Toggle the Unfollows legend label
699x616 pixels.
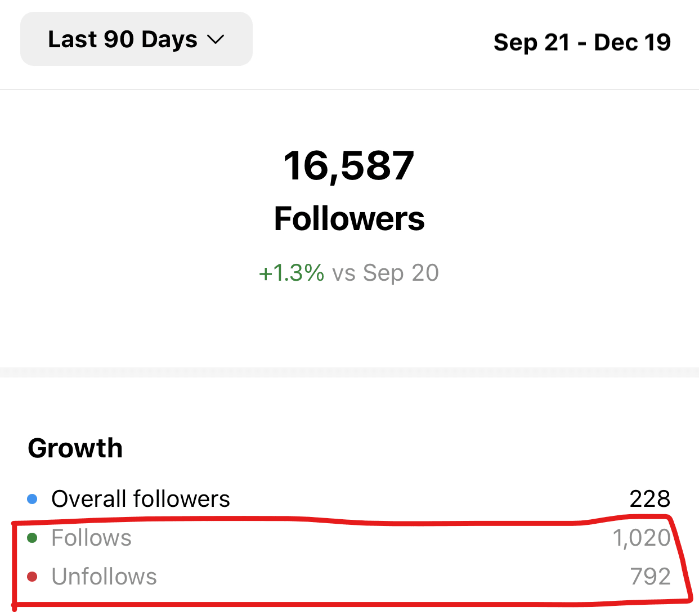click(x=104, y=577)
